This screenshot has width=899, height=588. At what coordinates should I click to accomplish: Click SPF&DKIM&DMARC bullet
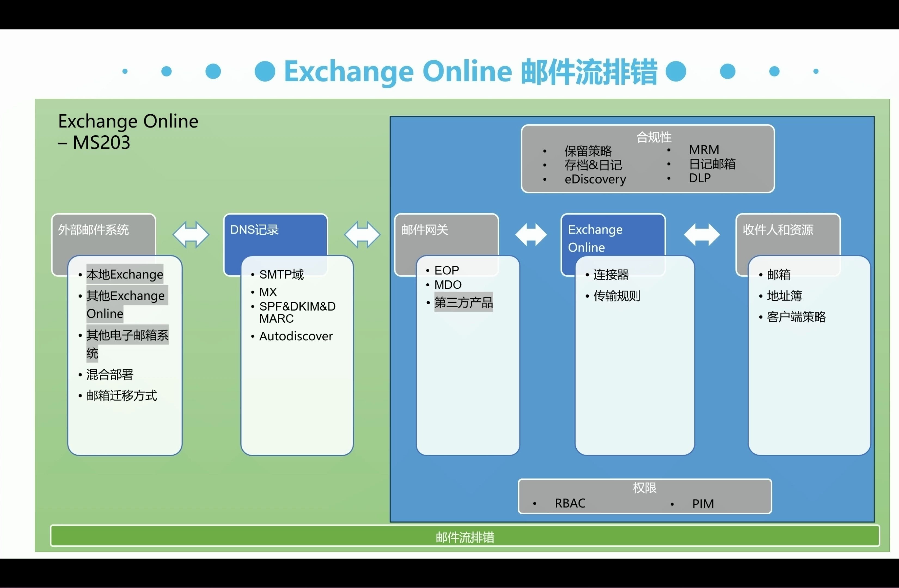point(297,312)
